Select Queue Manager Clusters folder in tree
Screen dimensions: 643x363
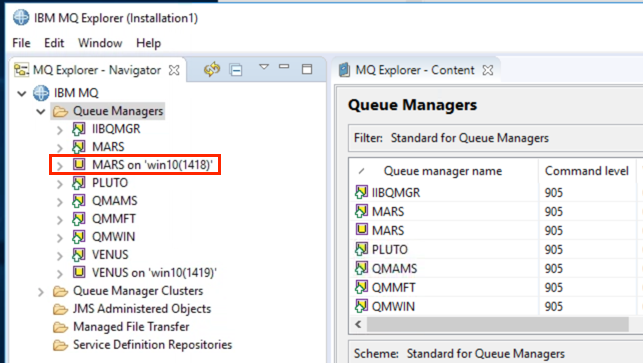click(138, 291)
